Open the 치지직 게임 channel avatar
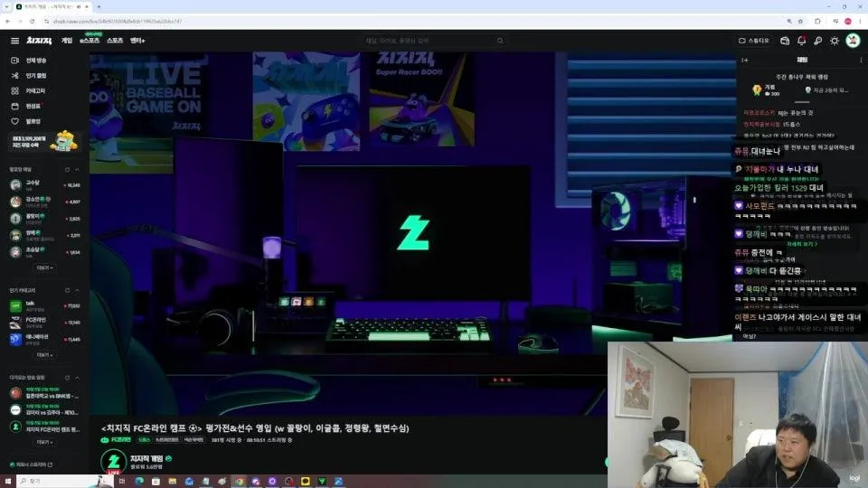The height and width of the screenshot is (488, 868). (114, 462)
